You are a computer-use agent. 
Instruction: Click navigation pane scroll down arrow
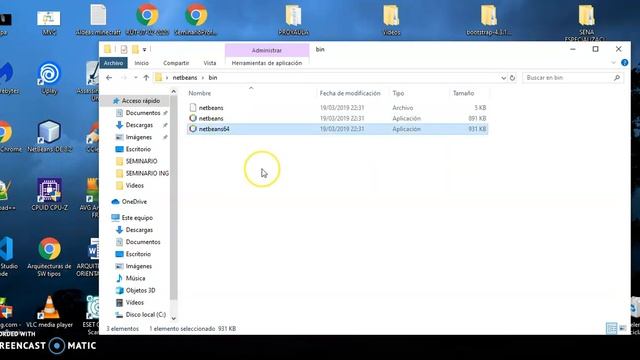173,318
